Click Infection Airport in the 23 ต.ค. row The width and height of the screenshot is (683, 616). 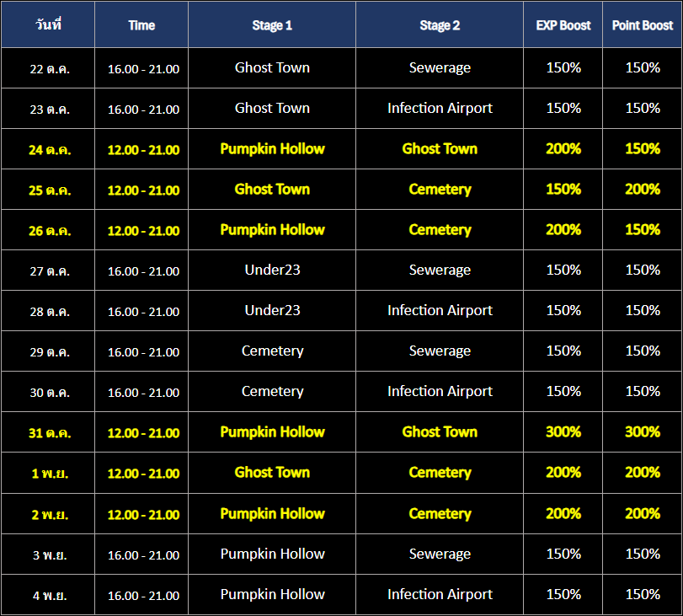tap(440, 108)
